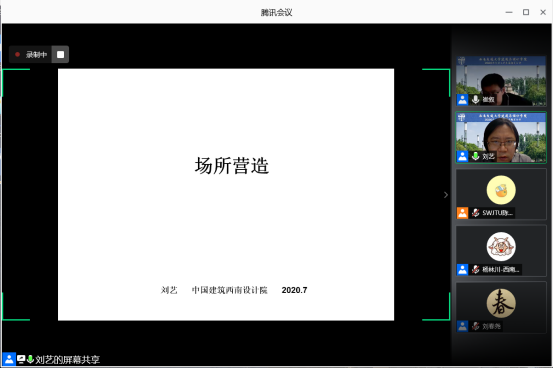The image size is (554, 369).
Task: Select the yellow emoji avatar of SWJTU participant
Action: (x=501, y=190)
